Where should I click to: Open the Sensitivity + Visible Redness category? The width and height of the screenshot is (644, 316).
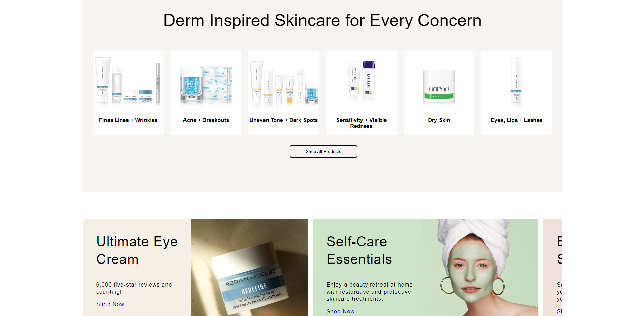coord(361,123)
